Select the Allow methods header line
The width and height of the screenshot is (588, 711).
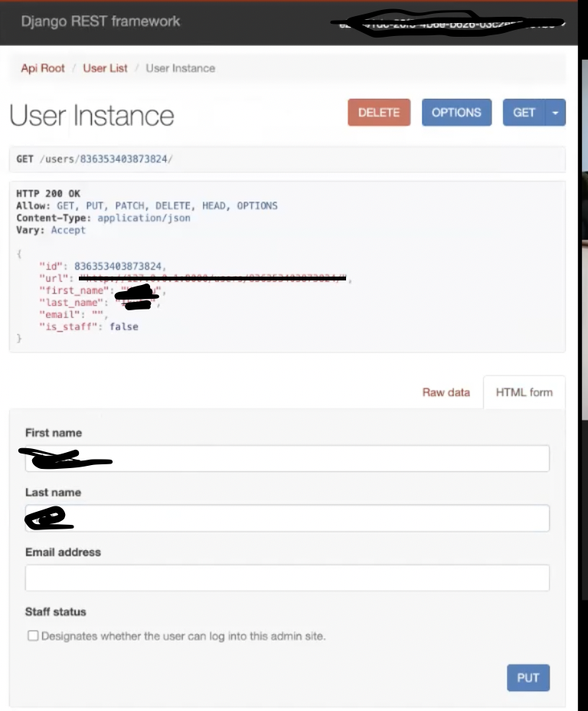[147, 206]
